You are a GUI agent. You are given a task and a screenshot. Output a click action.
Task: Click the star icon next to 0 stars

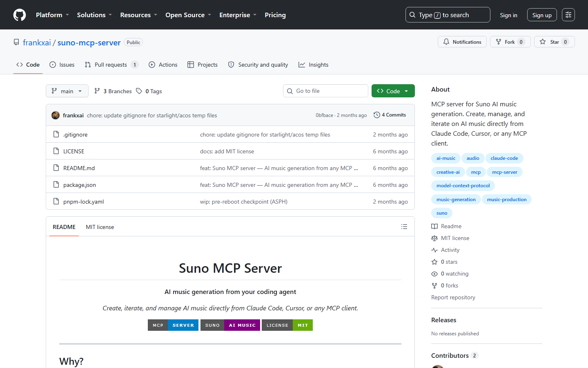tap(434, 262)
